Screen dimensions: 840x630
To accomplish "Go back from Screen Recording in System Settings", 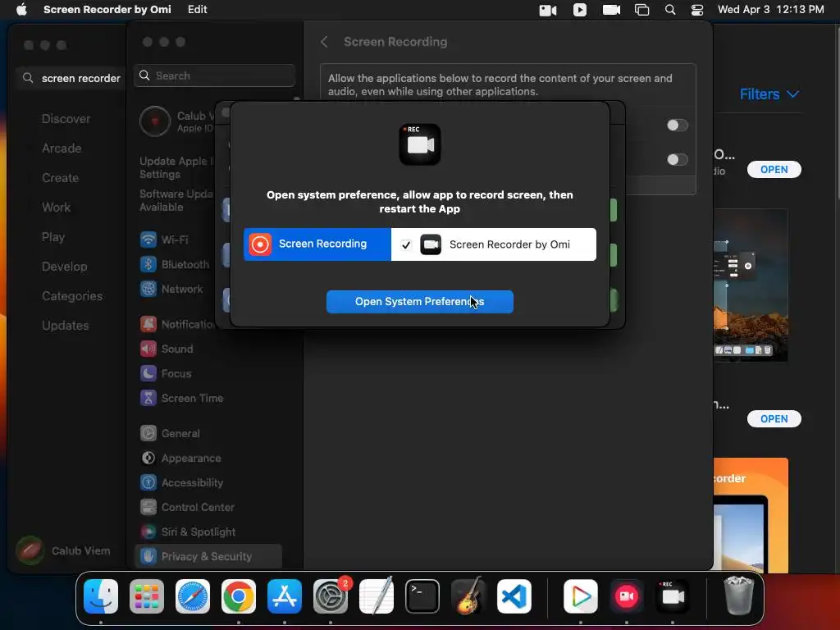I will click(x=324, y=42).
